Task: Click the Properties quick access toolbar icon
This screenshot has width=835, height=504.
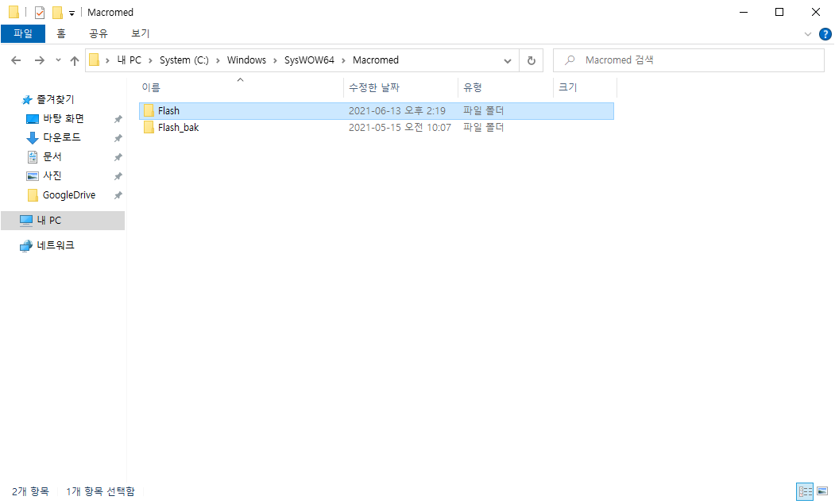Action: (40, 12)
